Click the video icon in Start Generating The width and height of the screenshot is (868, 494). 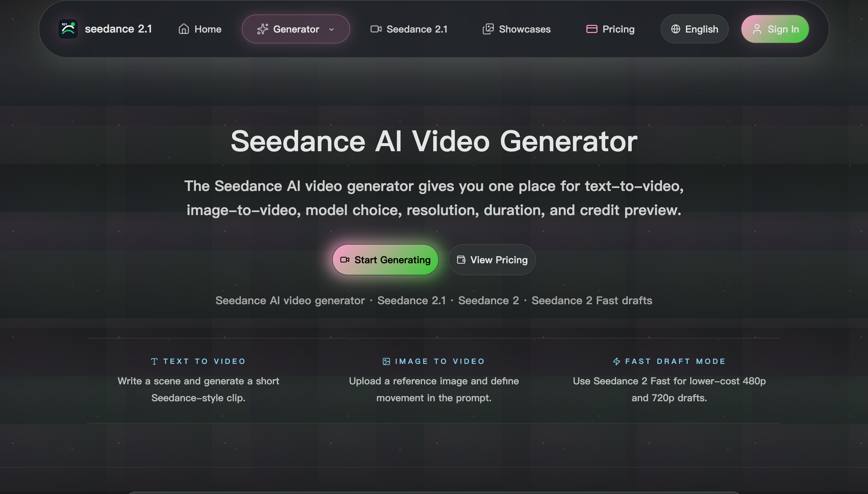(344, 260)
